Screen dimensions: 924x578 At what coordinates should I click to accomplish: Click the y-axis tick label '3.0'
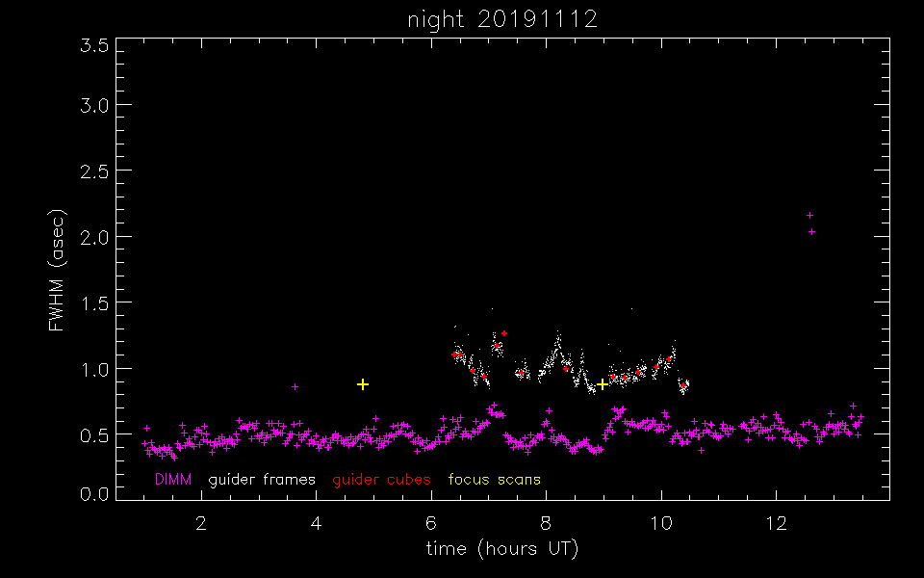pyautogui.click(x=94, y=105)
